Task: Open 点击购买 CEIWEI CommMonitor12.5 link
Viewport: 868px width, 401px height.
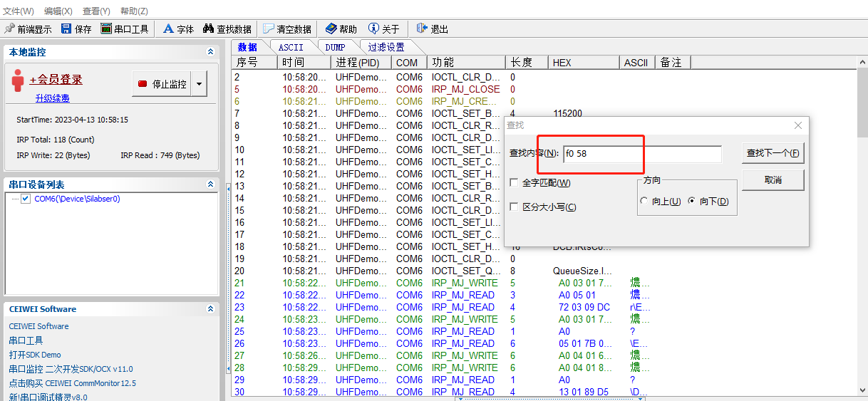Action: pyautogui.click(x=72, y=383)
